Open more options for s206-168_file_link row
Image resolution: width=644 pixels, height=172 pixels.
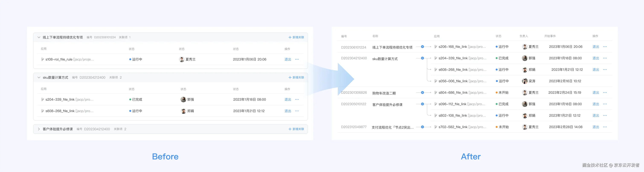(x=605, y=47)
